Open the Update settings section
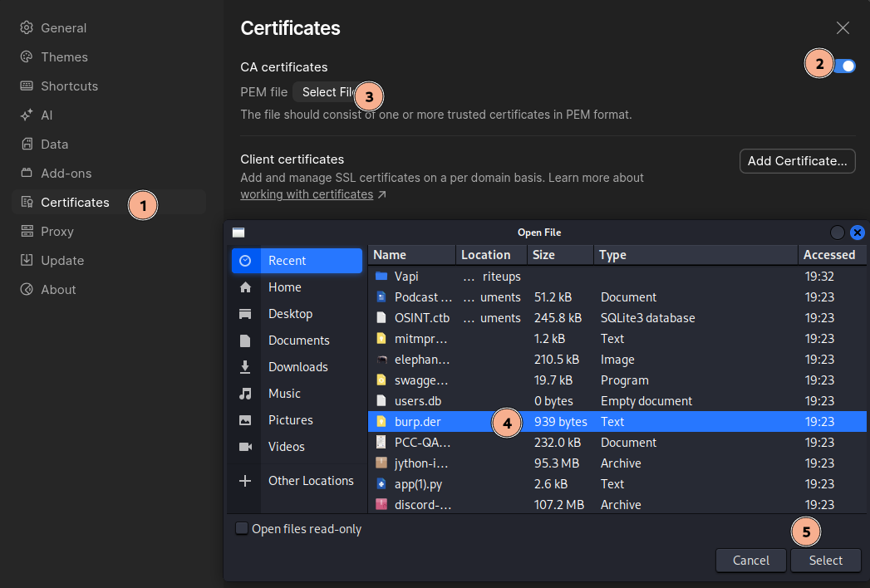This screenshot has height=588, width=870. [109, 260]
